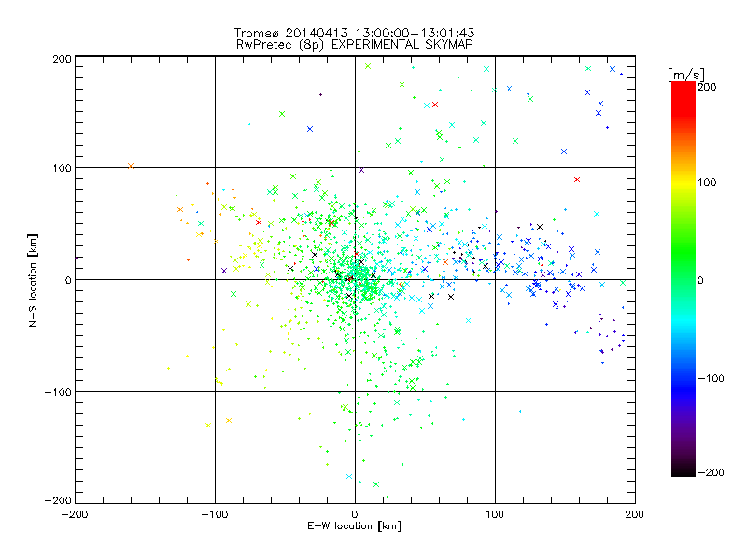Viewport: 747px width, 560px height.
Task: Click the 'RwPretec (8p) EXPERIMENTAL SKYMAP' subtitle
Action: 355,45
